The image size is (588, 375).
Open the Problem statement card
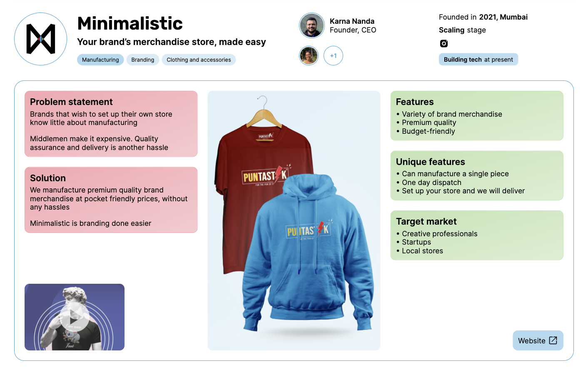[111, 124]
